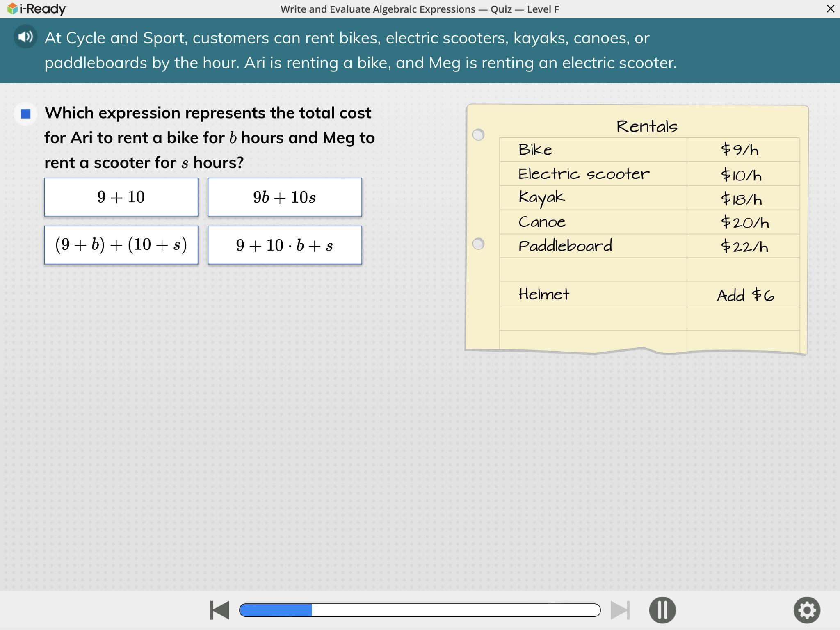The image size is (840, 630).
Task: Click the i-Ready logo
Action: pos(37,9)
